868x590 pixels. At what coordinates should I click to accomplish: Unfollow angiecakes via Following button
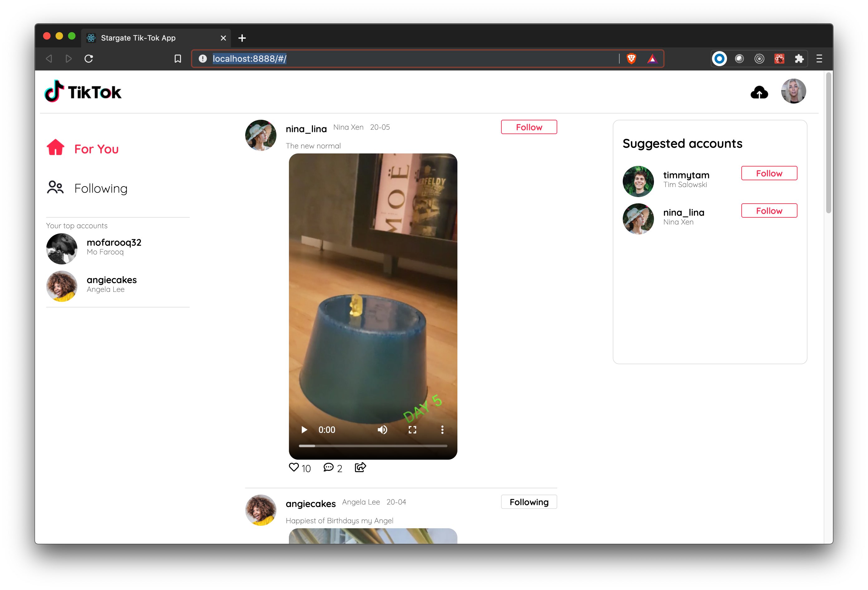(529, 502)
